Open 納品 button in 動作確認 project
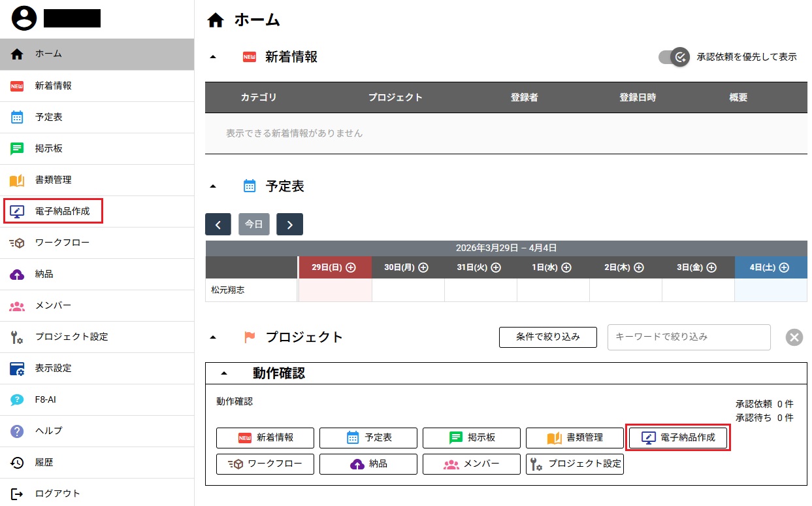812x506 pixels. click(x=368, y=464)
